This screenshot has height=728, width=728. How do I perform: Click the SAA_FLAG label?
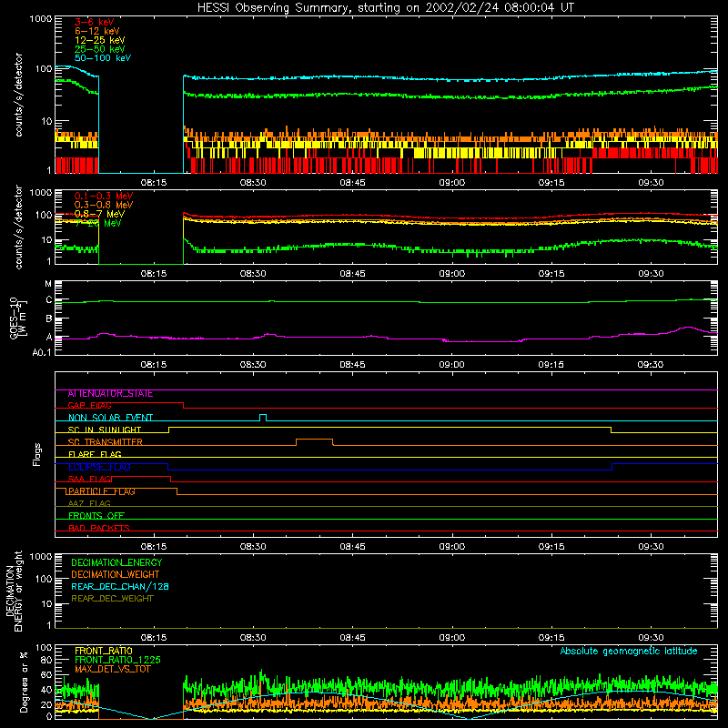pos(89,480)
